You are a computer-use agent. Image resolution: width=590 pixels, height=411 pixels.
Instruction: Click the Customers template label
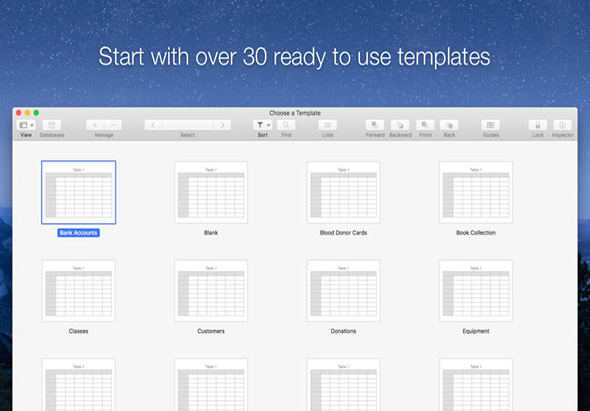pos(211,331)
